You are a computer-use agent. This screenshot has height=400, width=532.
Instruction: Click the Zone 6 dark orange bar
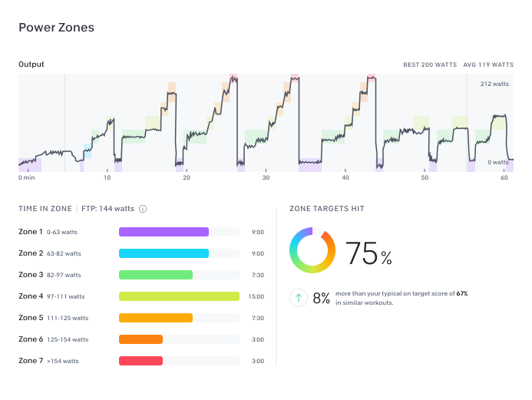140,339
